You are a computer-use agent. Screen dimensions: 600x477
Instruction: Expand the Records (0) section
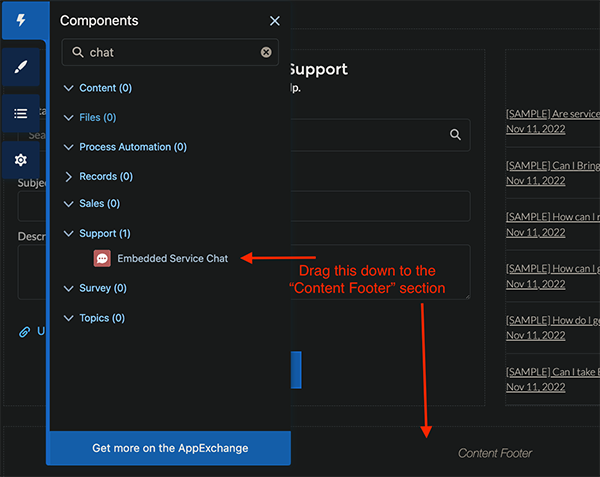point(68,176)
